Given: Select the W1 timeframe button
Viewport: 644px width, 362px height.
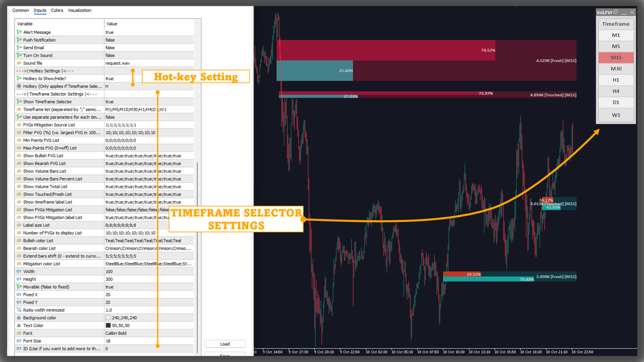Looking at the screenshot, I should [616, 115].
